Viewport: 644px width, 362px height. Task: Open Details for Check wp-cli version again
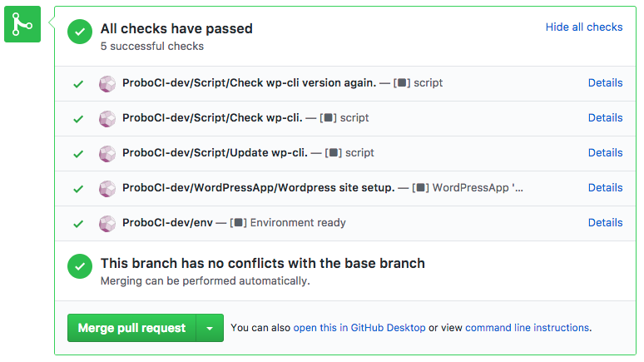click(605, 83)
